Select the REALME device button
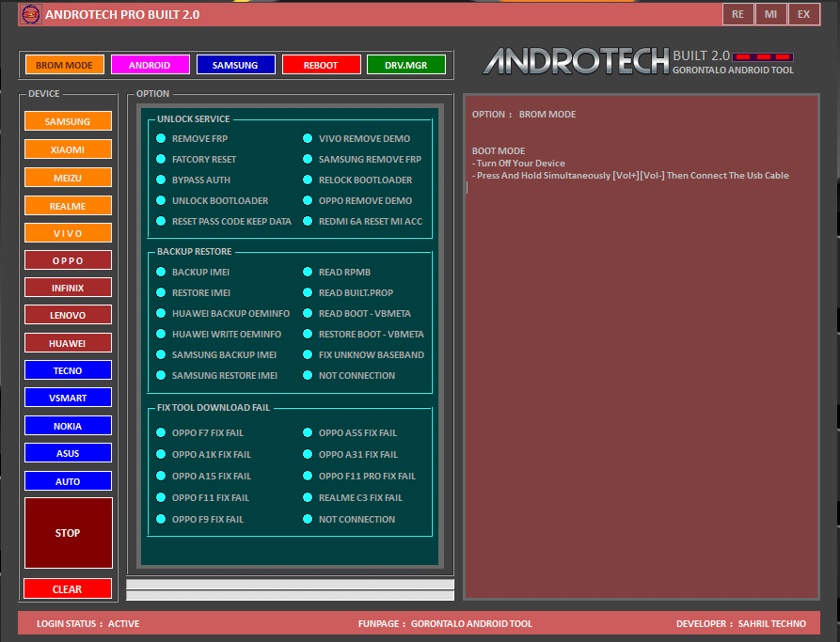Viewport: 840px width, 642px height. pyautogui.click(x=68, y=206)
